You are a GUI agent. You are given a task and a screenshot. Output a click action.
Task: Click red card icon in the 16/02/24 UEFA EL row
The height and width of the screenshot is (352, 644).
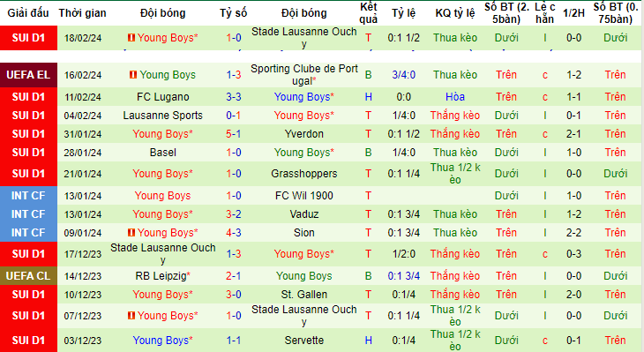pyautogui.click(x=133, y=75)
